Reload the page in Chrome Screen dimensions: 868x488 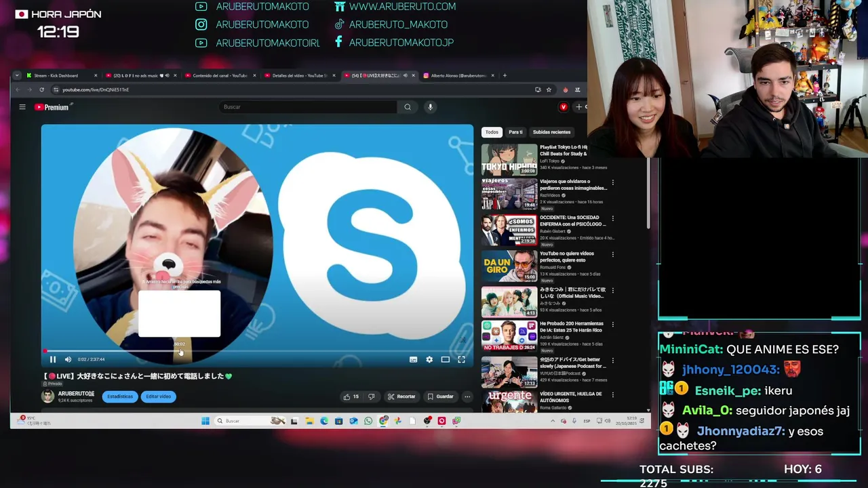coord(41,89)
